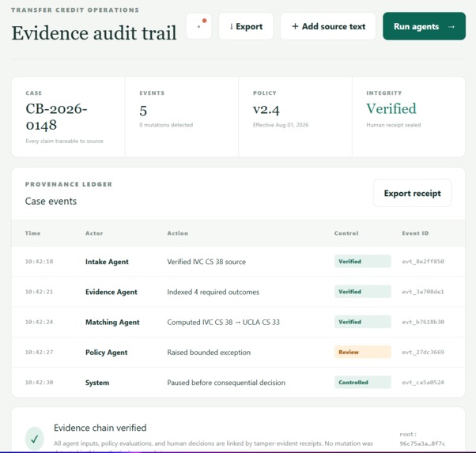Click the root hash 96c75a3a..8f7c
The width and height of the screenshot is (476, 453).
tap(422, 444)
